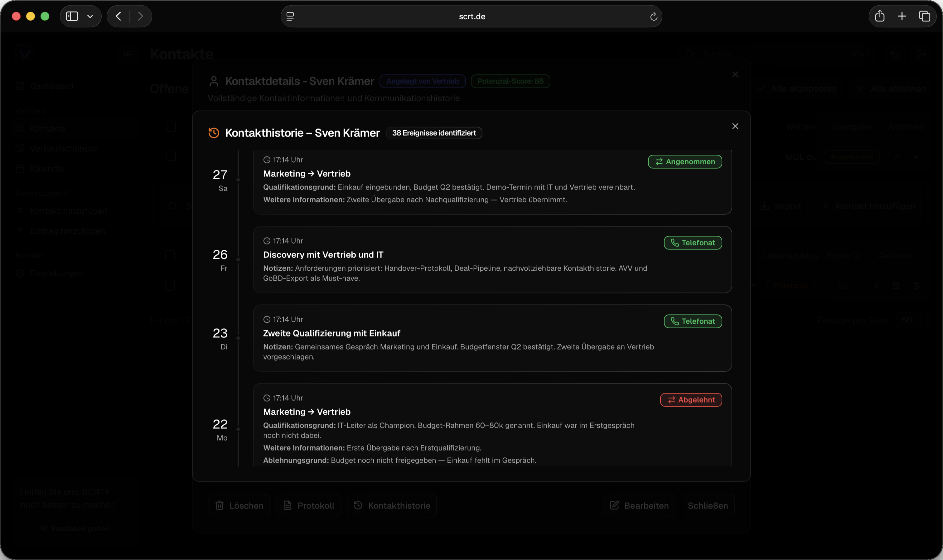The width and height of the screenshot is (943, 560).
Task: Go back in Safari
Action: 118,16
